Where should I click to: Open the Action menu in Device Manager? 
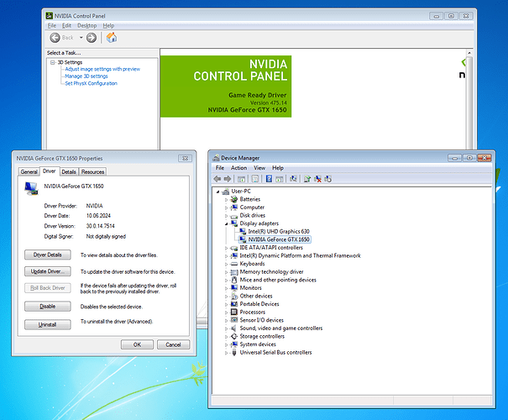point(239,168)
